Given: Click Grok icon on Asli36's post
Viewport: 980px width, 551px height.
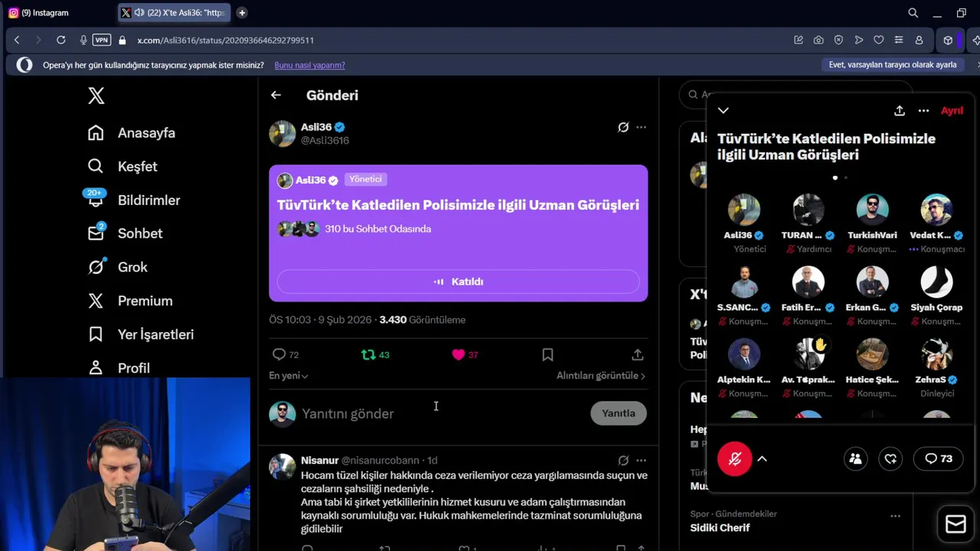Looking at the screenshot, I should [623, 127].
